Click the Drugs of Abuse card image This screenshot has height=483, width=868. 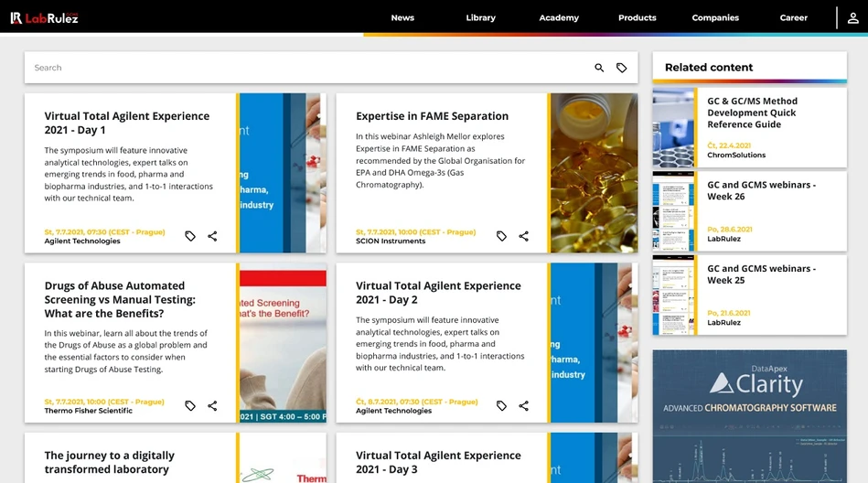point(283,342)
